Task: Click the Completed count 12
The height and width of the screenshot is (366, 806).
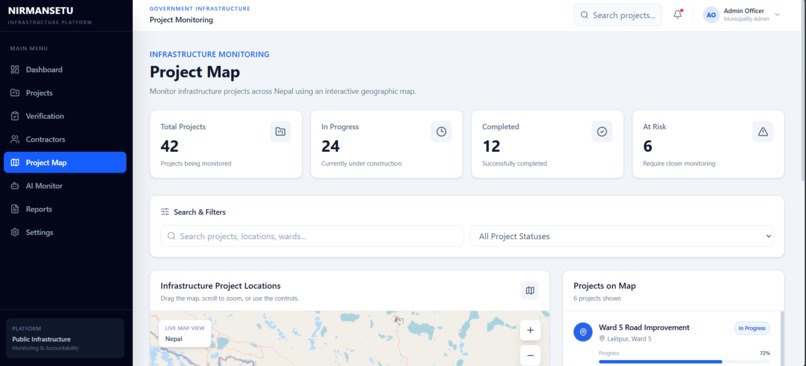Action: tap(491, 147)
